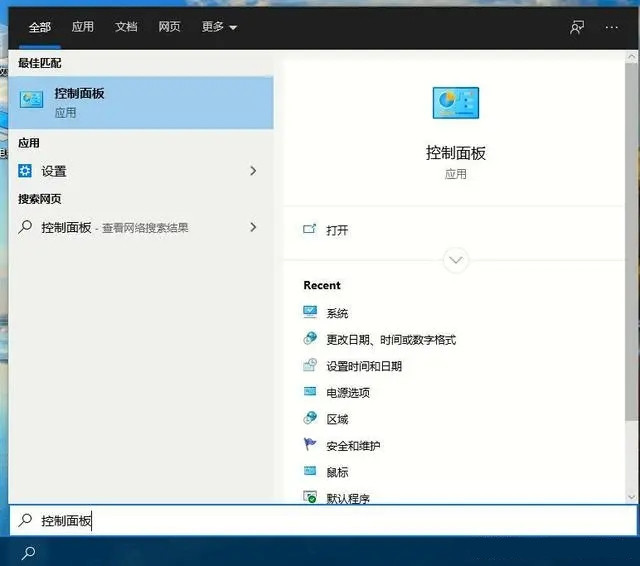Click the 设置时间和日期 clock icon
The height and width of the screenshot is (566, 640).
(x=310, y=365)
